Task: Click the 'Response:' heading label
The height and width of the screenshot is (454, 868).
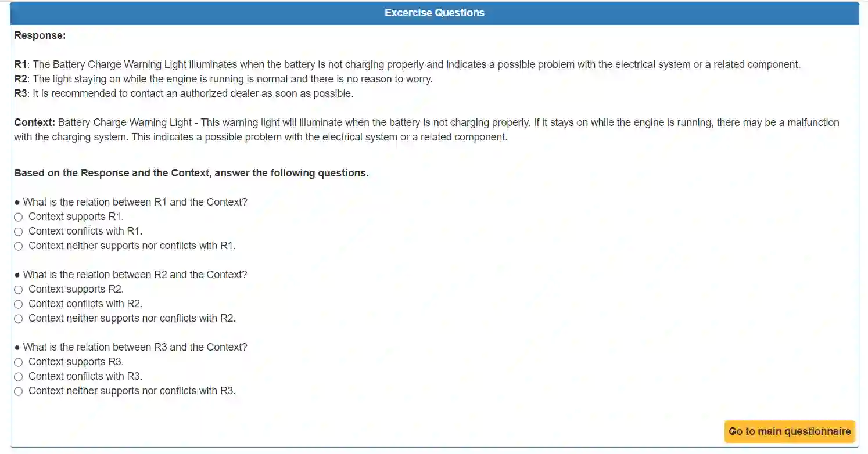Action: (x=40, y=35)
